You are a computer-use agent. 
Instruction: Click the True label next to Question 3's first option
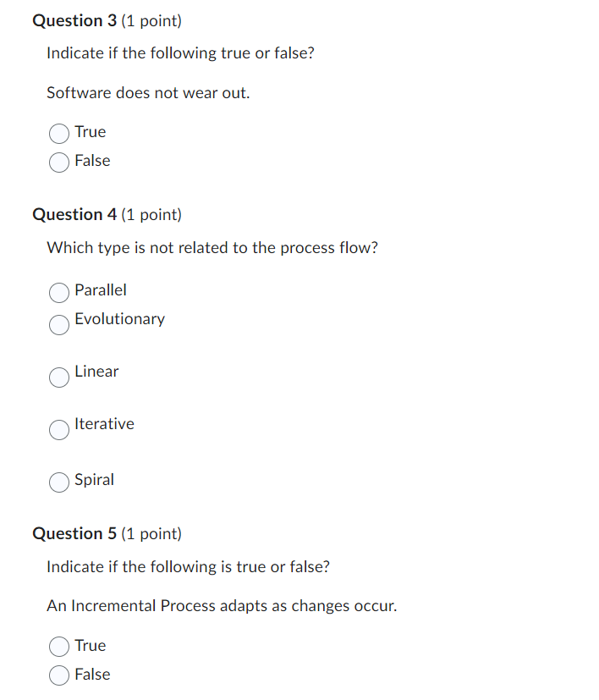[x=91, y=132]
